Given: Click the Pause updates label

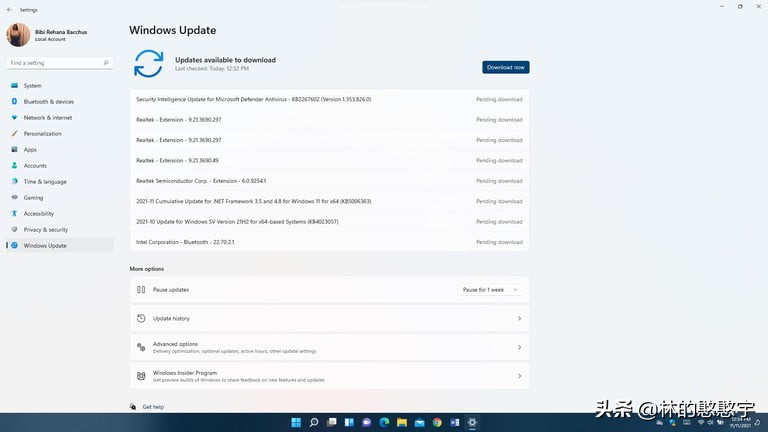Looking at the screenshot, I should [x=170, y=290].
